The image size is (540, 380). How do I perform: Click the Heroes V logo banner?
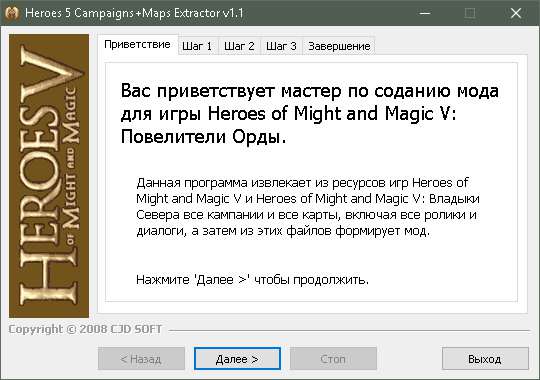pyautogui.click(x=49, y=176)
